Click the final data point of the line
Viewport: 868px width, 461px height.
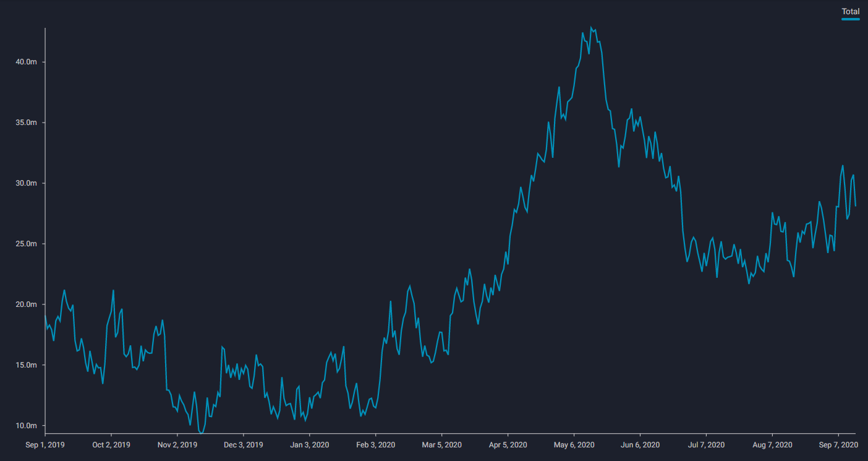[x=856, y=205]
